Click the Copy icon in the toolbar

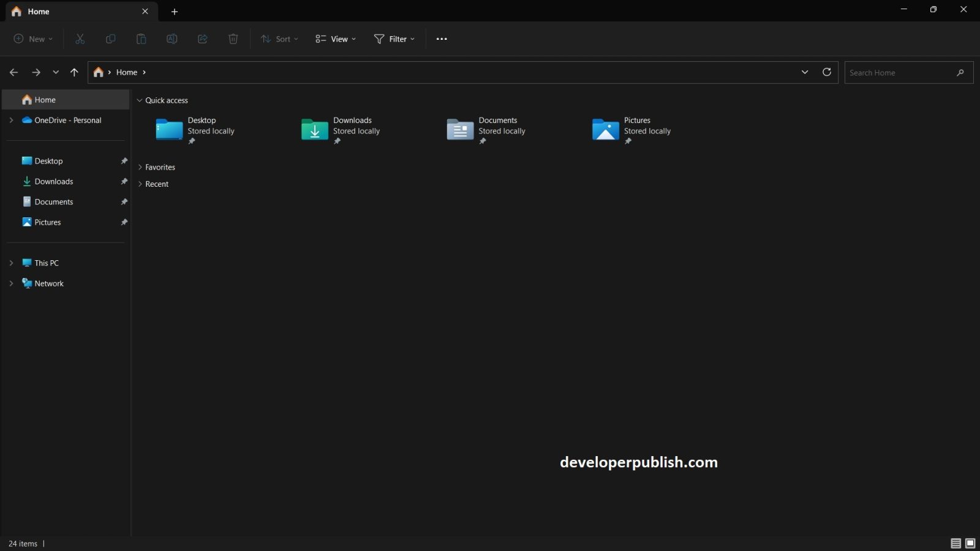[110, 39]
